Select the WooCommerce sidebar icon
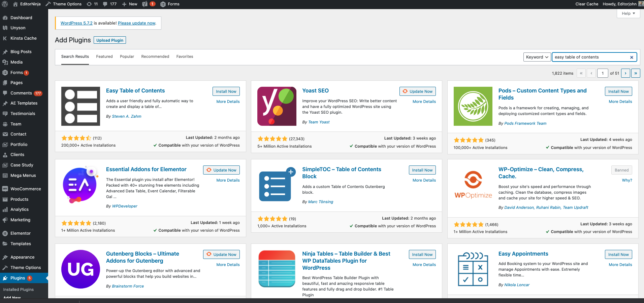Screen dimensions: 644x303 coord(5,189)
